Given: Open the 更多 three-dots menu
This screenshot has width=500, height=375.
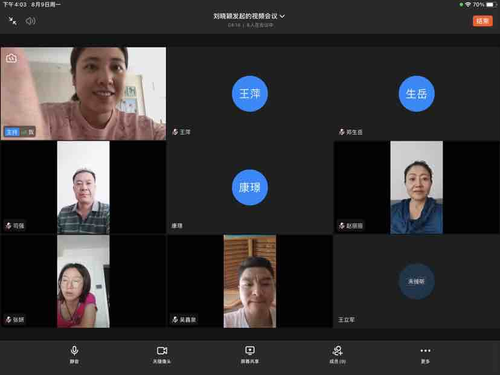Looking at the screenshot, I should coord(425,355).
